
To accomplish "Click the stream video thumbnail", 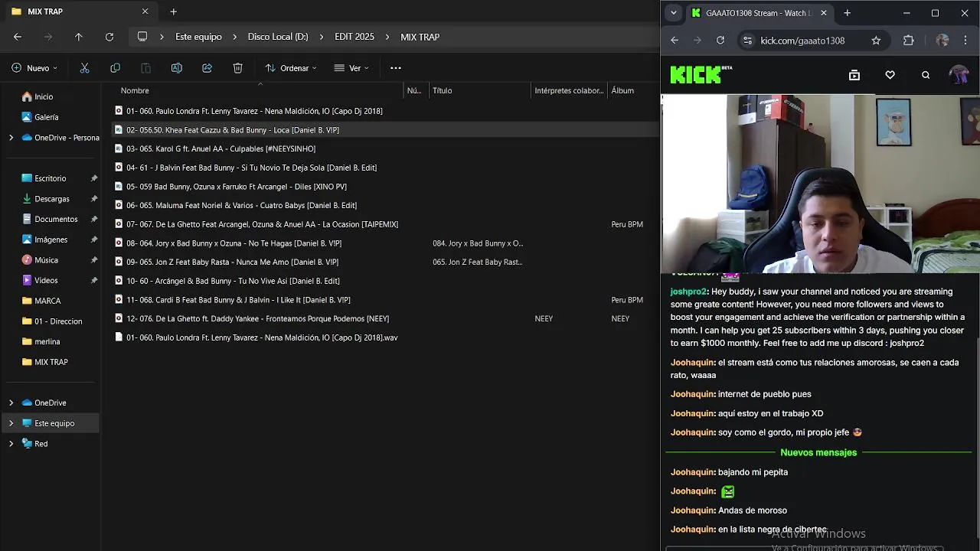I will (820, 184).
